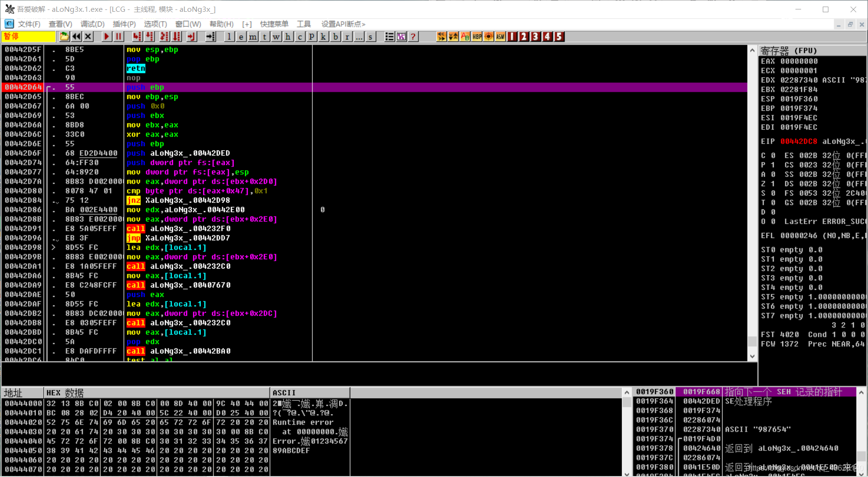The width and height of the screenshot is (868, 477).
Task: Click the AB plugin toolbar icon
Action: 465,37
